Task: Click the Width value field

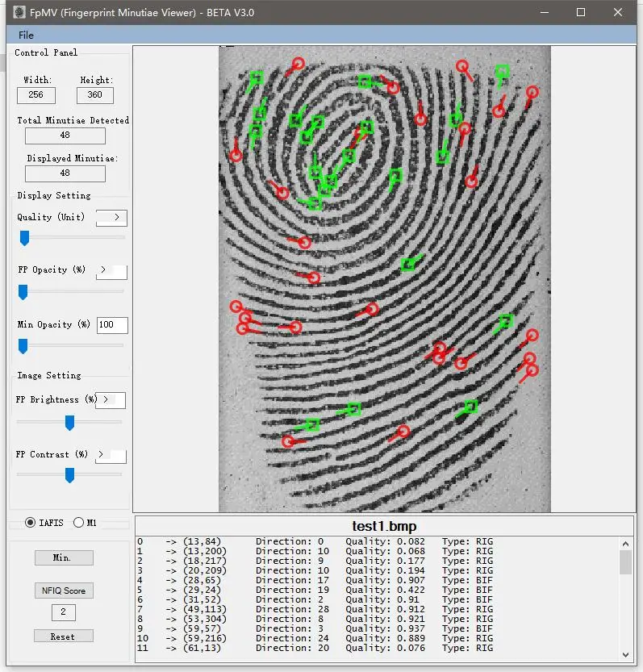Action: (36, 95)
